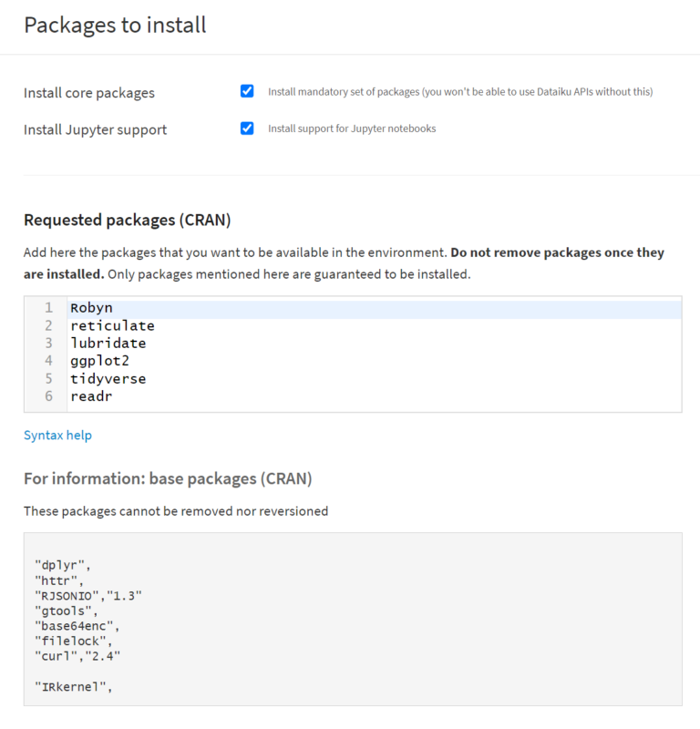Click line number 1 in editor gutter
This screenshot has height=729, width=700.
(x=48, y=308)
